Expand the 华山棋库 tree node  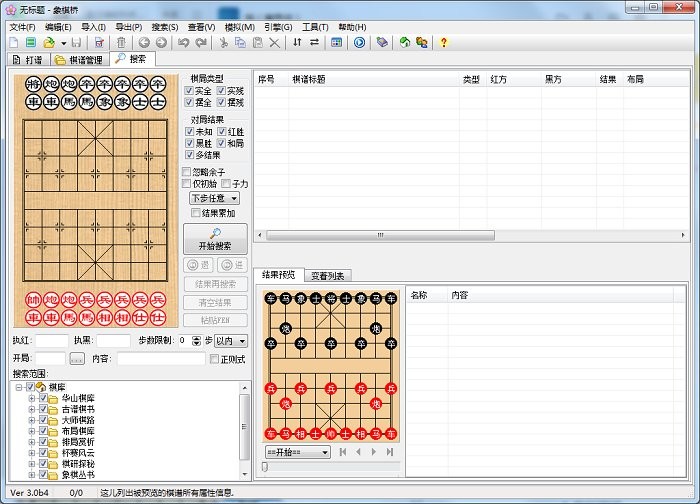pos(32,398)
